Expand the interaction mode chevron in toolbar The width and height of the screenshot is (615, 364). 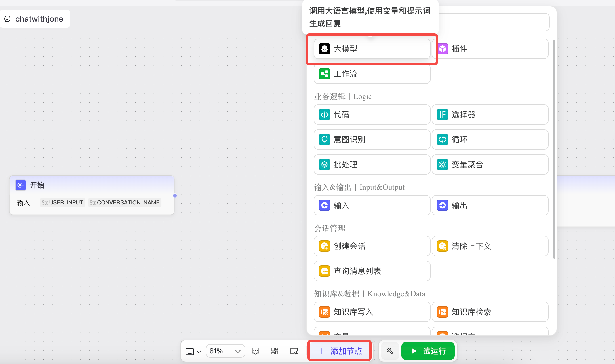[x=199, y=352]
